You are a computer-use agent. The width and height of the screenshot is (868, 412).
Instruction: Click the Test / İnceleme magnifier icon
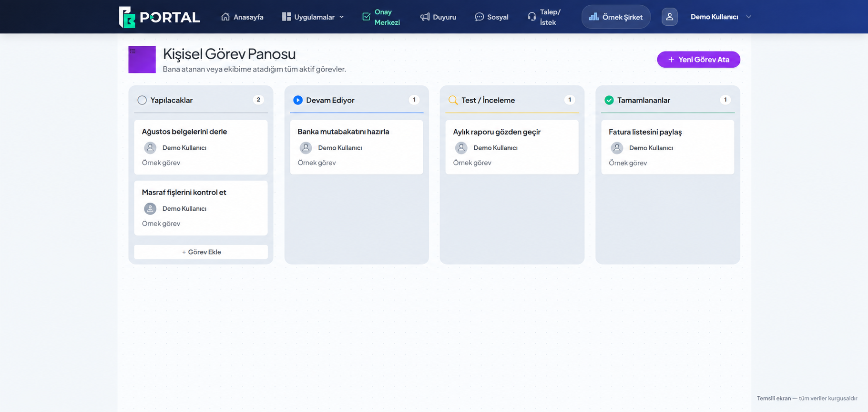[453, 100]
